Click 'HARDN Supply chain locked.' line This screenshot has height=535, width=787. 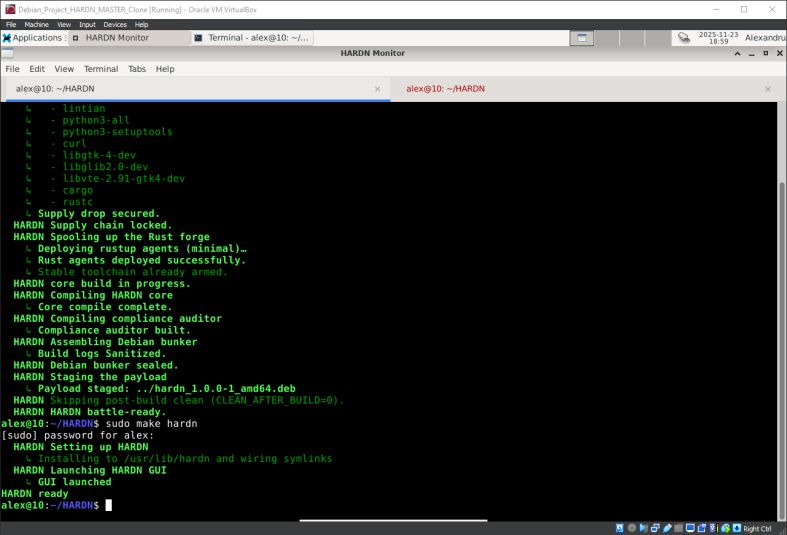point(93,225)
